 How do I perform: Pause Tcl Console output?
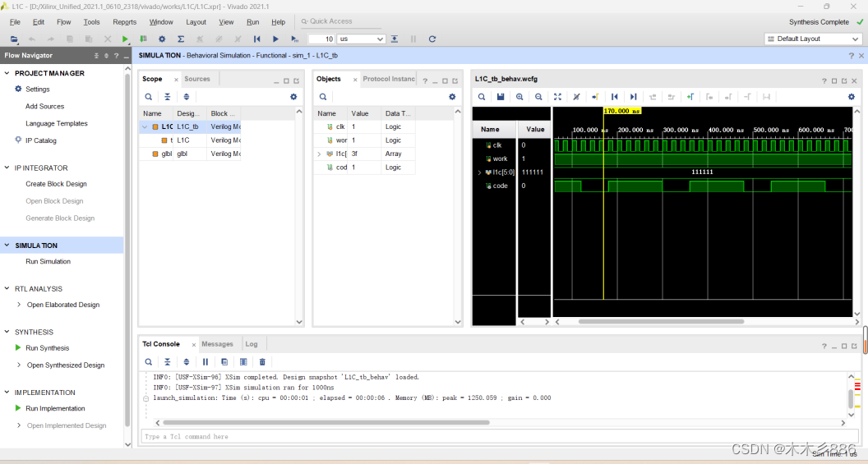click(205, 361)
